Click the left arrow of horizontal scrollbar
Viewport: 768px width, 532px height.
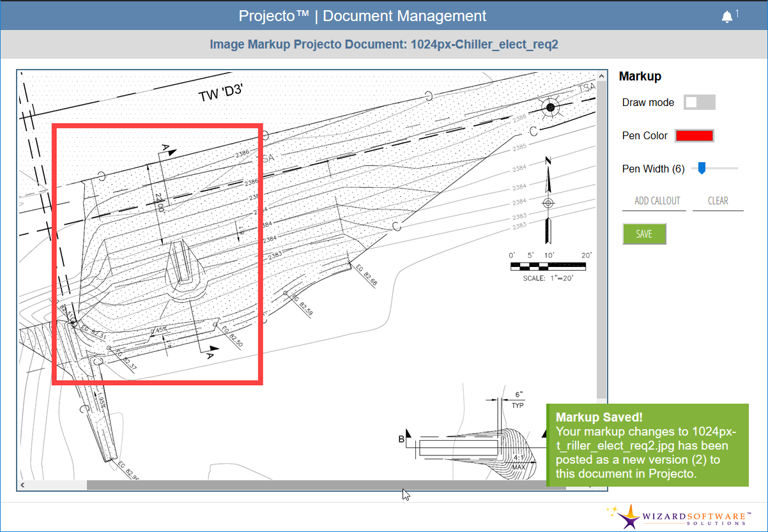(22, 485)
